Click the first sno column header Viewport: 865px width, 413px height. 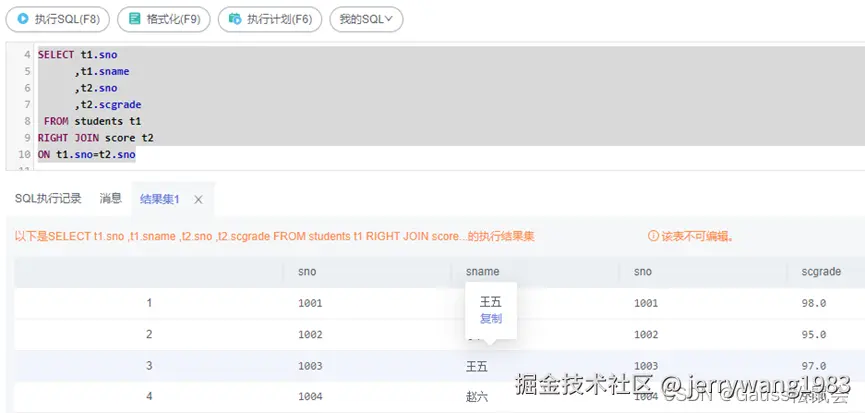pyautogui.click(x=307, y=271)
